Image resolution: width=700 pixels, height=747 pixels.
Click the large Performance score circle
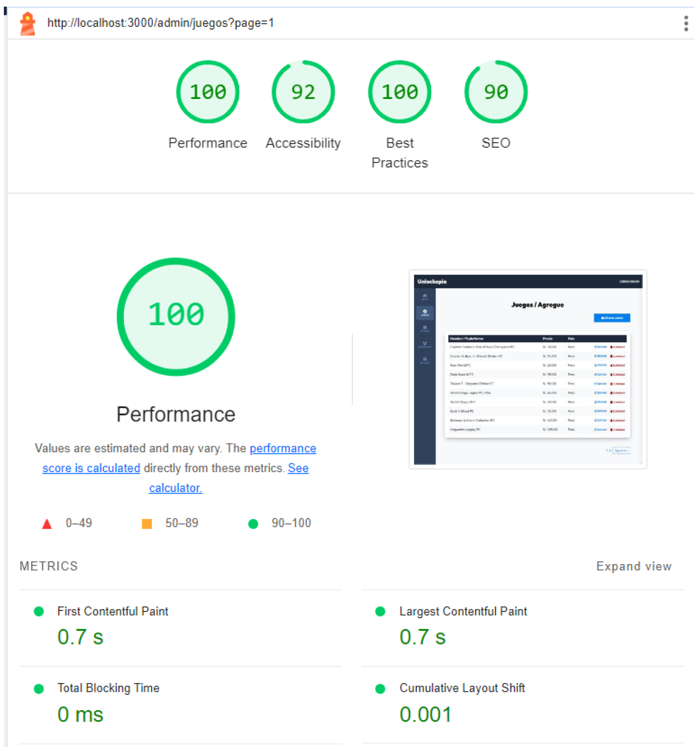(176, 317)
